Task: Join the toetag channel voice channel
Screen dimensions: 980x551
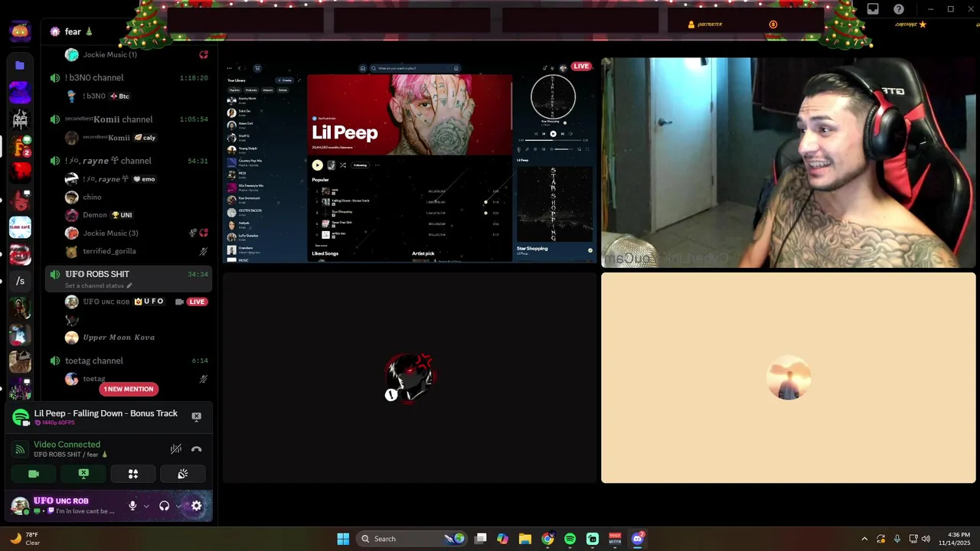Action: coord(129,360)
